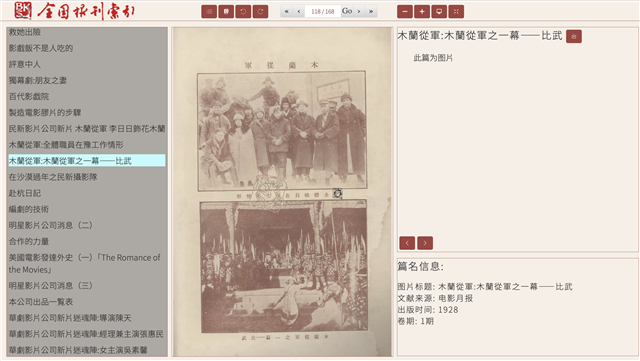Open 木蘭從軍:全體職員在豫工作情形 entry
Screen dimensions: 640x361
click(66, 145)
